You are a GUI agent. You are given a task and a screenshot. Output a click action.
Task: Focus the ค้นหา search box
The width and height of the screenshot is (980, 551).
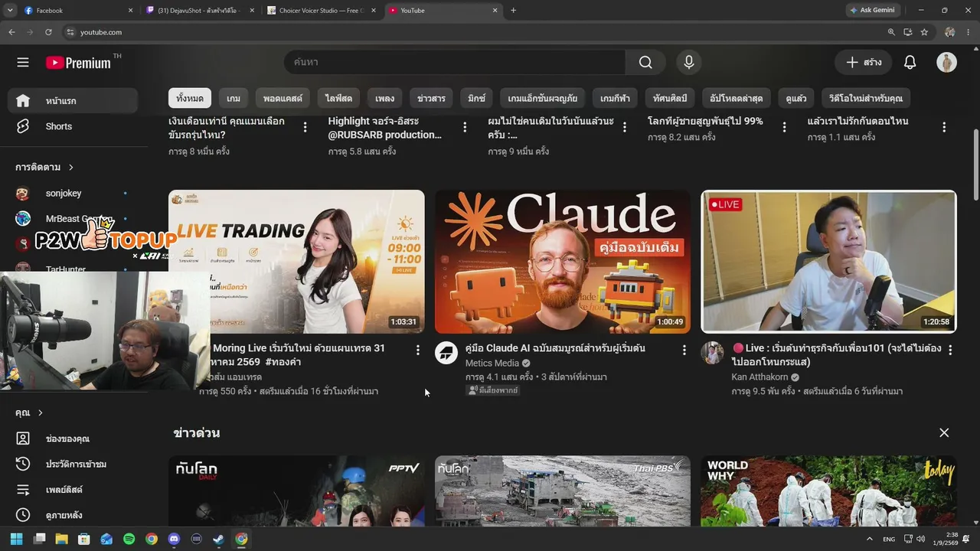(x=455, y=63)
